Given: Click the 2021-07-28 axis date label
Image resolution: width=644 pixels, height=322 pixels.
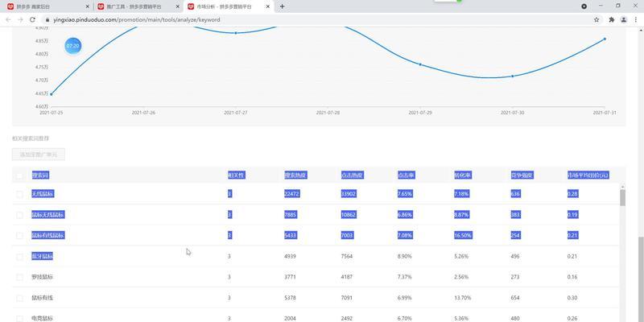Looking at the screenshot, I should [x=328, y=113].
